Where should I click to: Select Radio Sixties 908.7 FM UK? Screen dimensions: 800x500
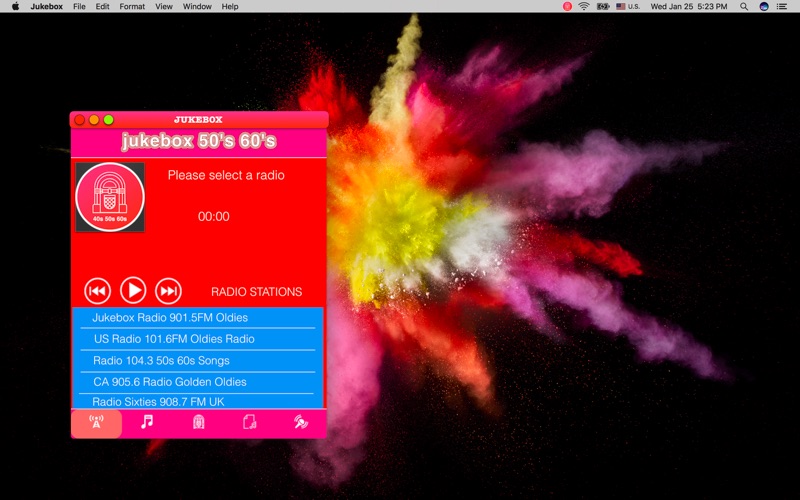click(x=197, y=402)
